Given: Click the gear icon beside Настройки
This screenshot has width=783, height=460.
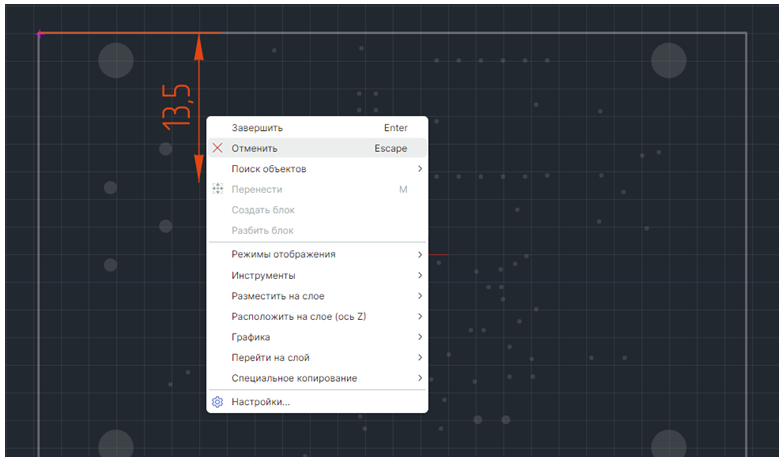Looking at the screenshot, I should click(217, 402).
